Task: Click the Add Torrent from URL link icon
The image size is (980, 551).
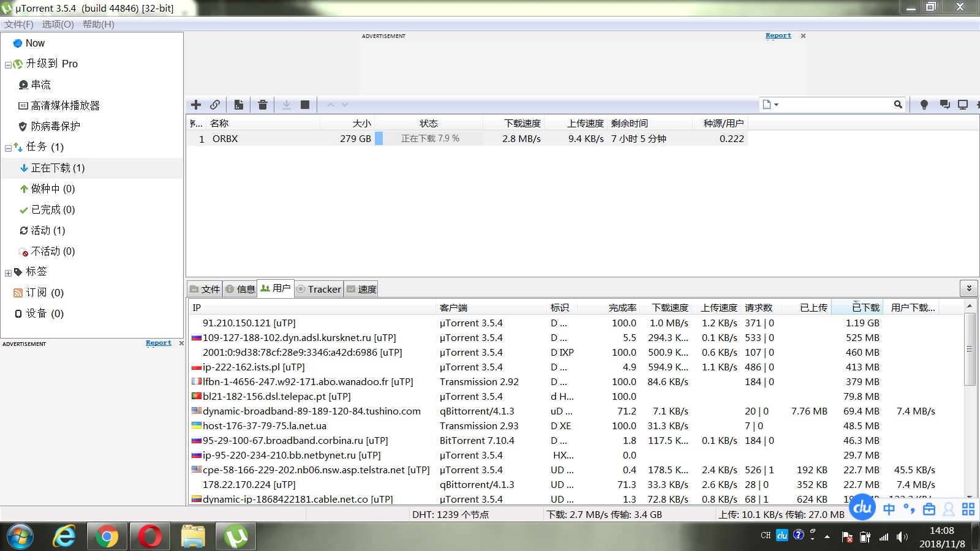Action: click(x=215, y=105)
